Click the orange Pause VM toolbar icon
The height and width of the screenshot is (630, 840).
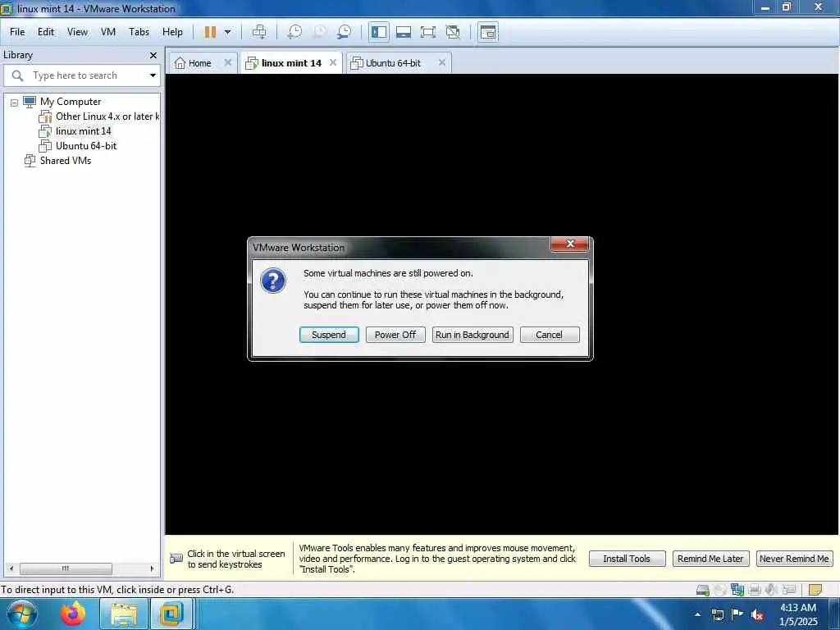point(210,32)
